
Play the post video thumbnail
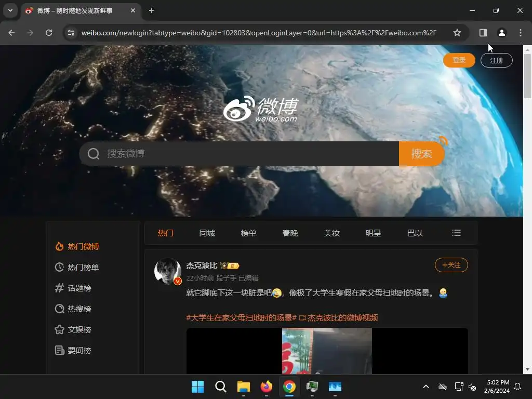(327, 351)
